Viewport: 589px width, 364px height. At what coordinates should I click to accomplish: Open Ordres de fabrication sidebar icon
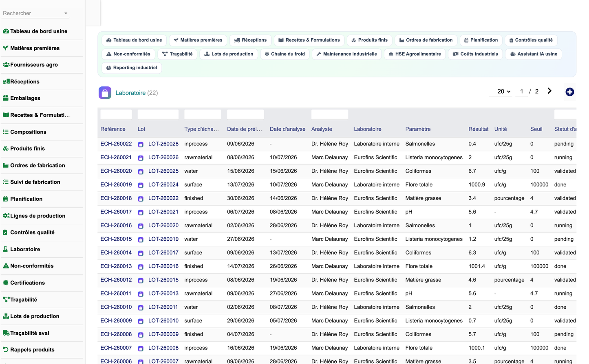6,165
